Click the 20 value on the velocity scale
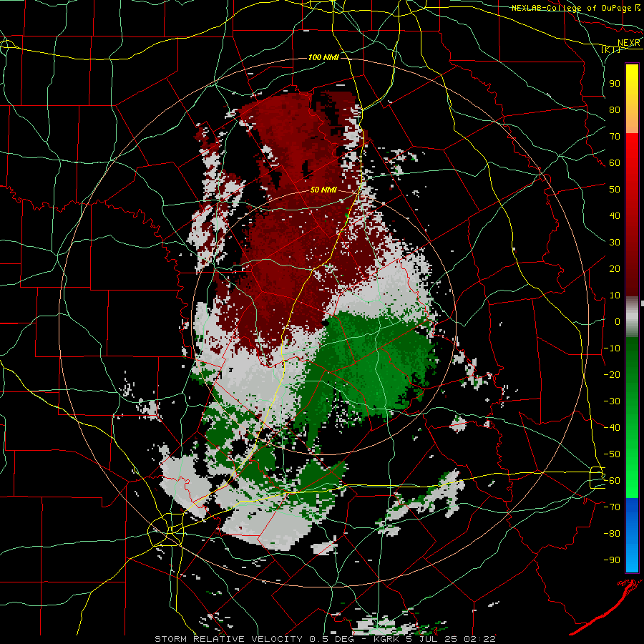644x644 pixels. [x=615, y=268]
